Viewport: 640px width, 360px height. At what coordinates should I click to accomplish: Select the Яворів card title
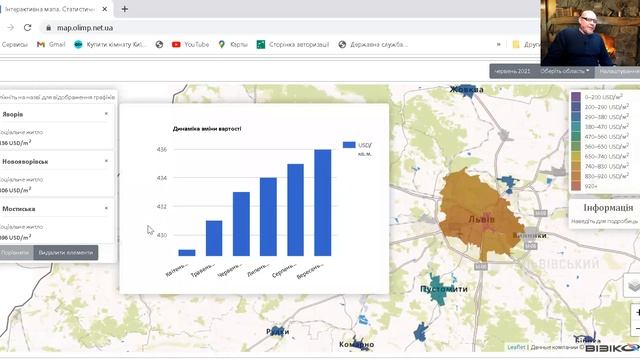click(13, 114)
